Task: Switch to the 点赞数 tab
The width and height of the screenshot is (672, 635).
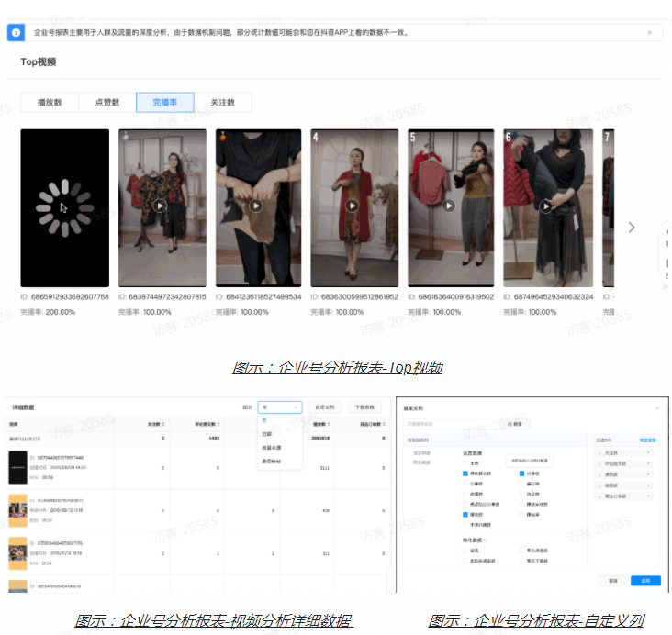Action: (107, 103)
